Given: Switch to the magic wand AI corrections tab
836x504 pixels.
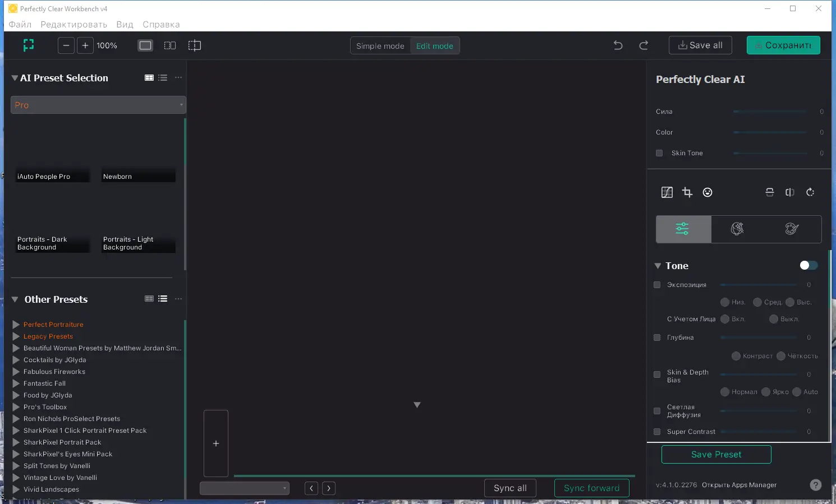Looking at the screenshot, I should (737, 229).
